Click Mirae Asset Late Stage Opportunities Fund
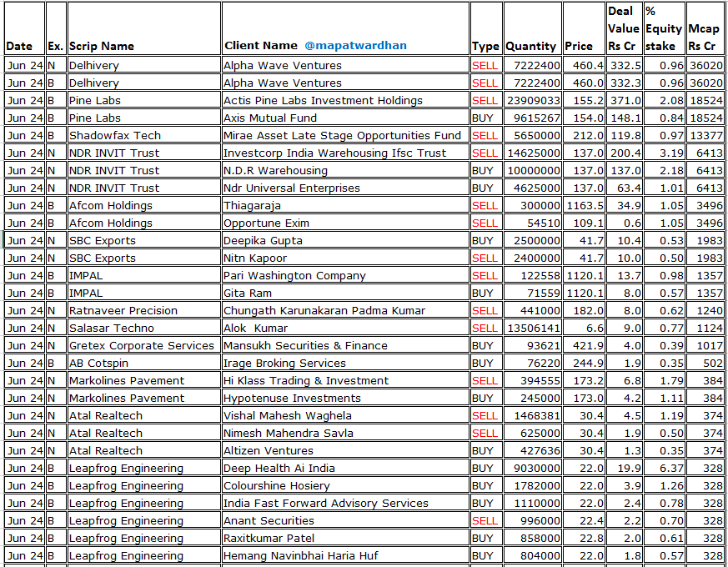This screenshot has width=728, height=567. [x=345, y=136]
